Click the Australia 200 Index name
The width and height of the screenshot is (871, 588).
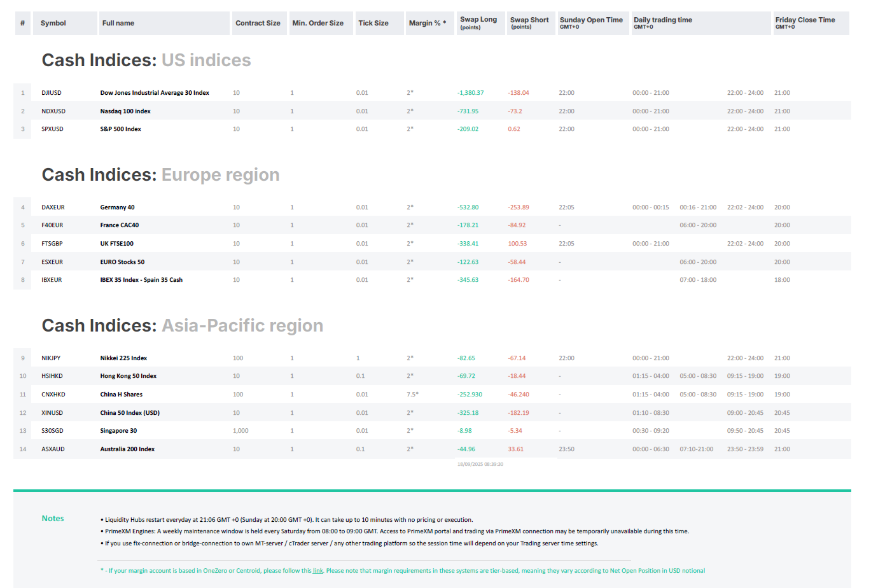coord(127,449)
